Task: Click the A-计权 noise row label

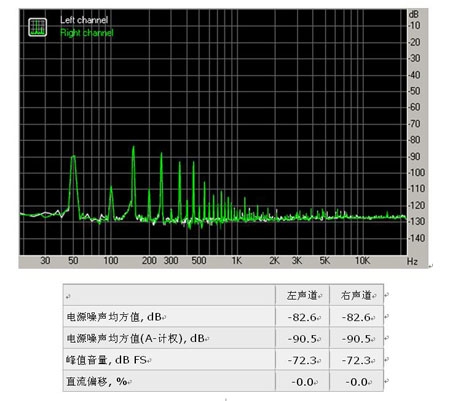Action: click(136, 338)
